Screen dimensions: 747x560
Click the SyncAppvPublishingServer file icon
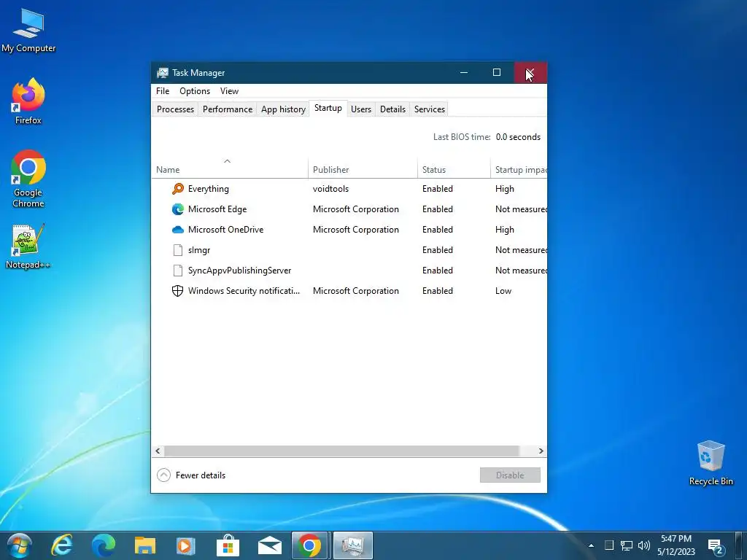click(178, 271)
